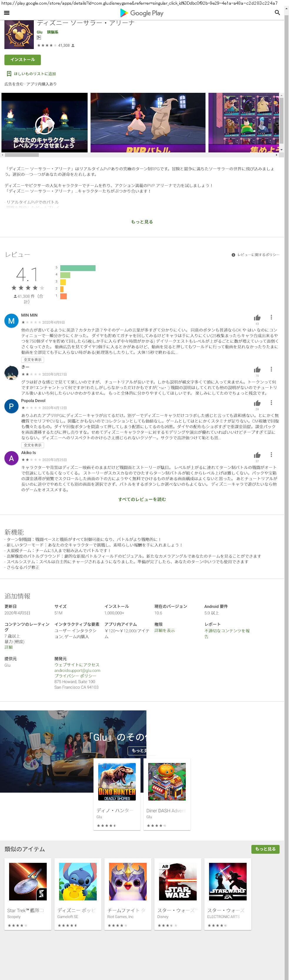Open options menu for Popola Devol's review
The height and width of the screenshot is (980, 289).
point(271,403)
